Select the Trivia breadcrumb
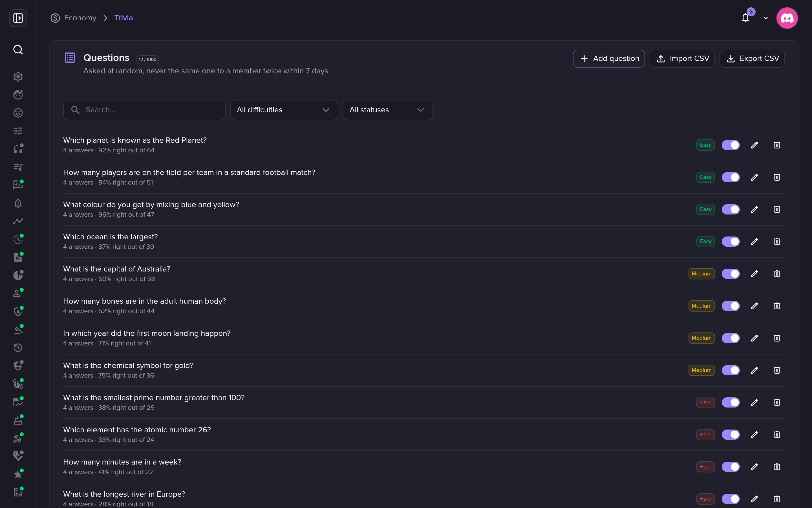This screenshot has width=812, height=508. coord(123,18)
